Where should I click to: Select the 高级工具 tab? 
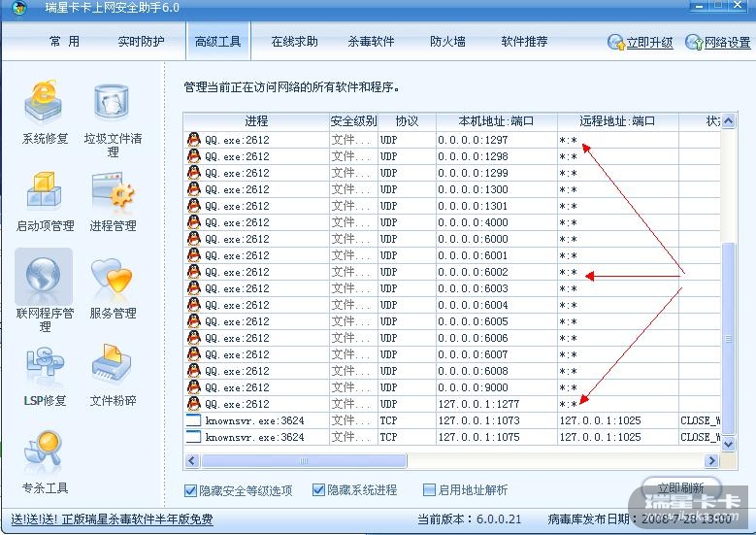[x=218, y=42]
